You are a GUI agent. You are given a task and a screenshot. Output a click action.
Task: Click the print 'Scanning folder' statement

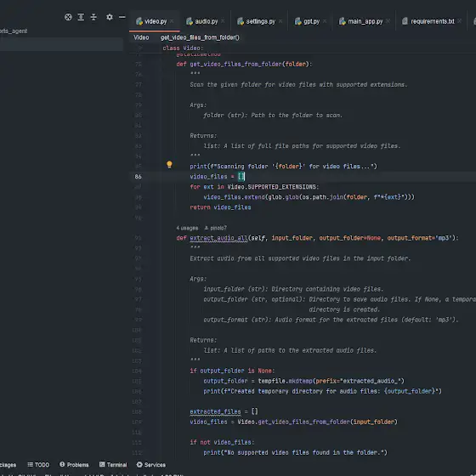(x=283, y=167)
